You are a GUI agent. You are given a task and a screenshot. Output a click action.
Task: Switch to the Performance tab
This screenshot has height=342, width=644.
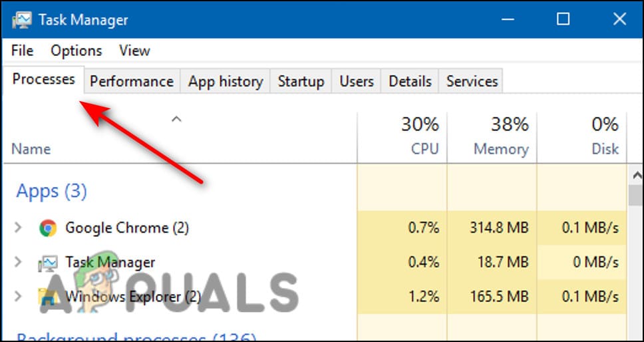pos(132,81)
